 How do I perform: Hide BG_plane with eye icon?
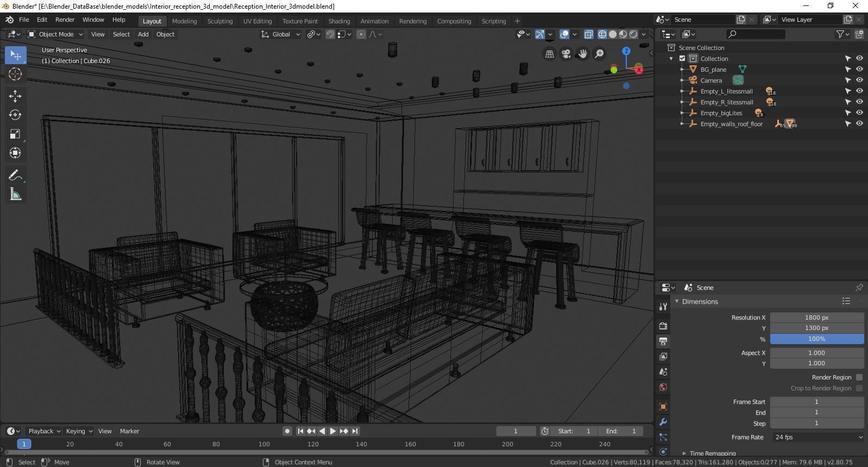click(859, 70)
